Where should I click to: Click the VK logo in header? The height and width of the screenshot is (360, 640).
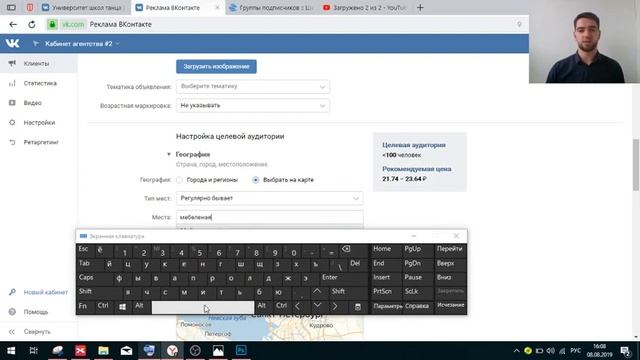12,43
